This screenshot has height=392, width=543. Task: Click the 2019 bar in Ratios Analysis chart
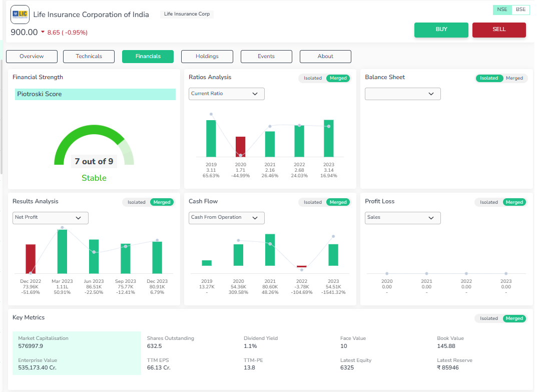click(x=211, y=139)
